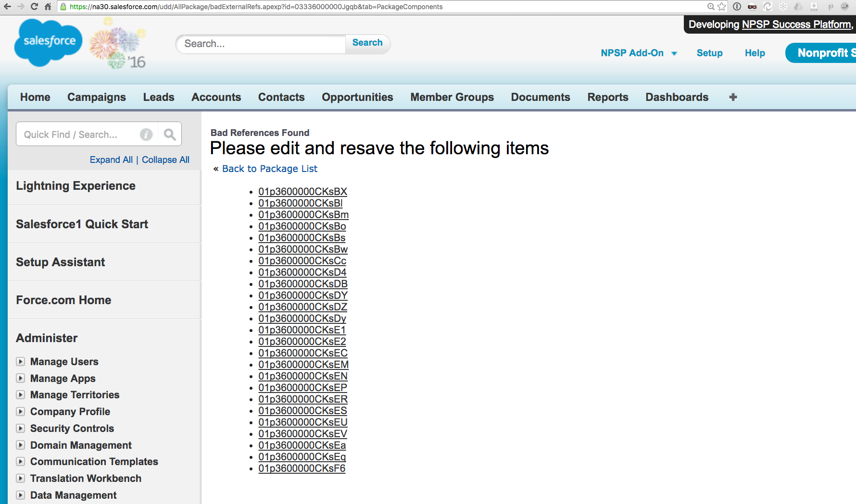
Task: Open the Accounts tab
Action: coord(216,97)
